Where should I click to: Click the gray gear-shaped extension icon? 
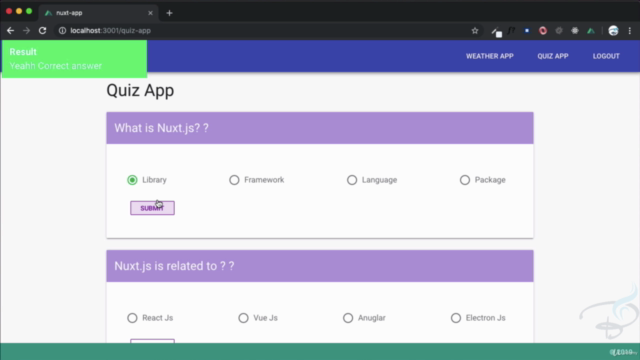coord(559,31)
